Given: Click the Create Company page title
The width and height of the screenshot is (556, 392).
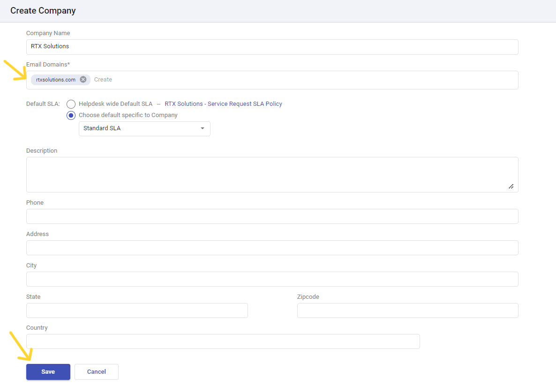Looking at the screenshot, I should coord(43,10).
